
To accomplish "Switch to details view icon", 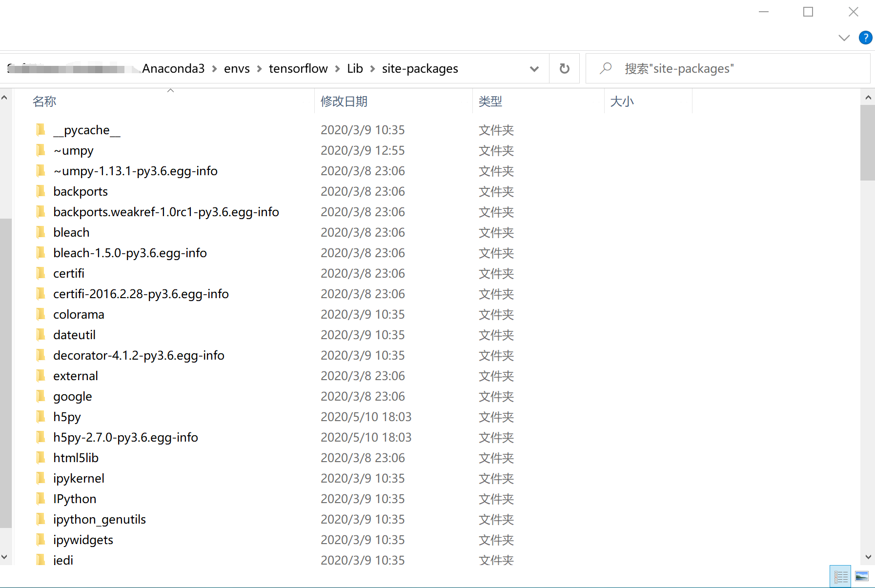I will coord(840,576).
